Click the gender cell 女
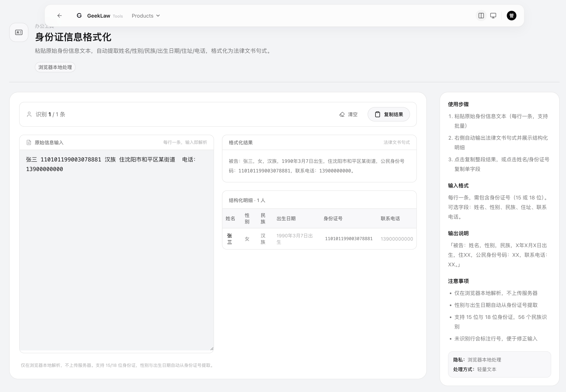 coord(247,239)
